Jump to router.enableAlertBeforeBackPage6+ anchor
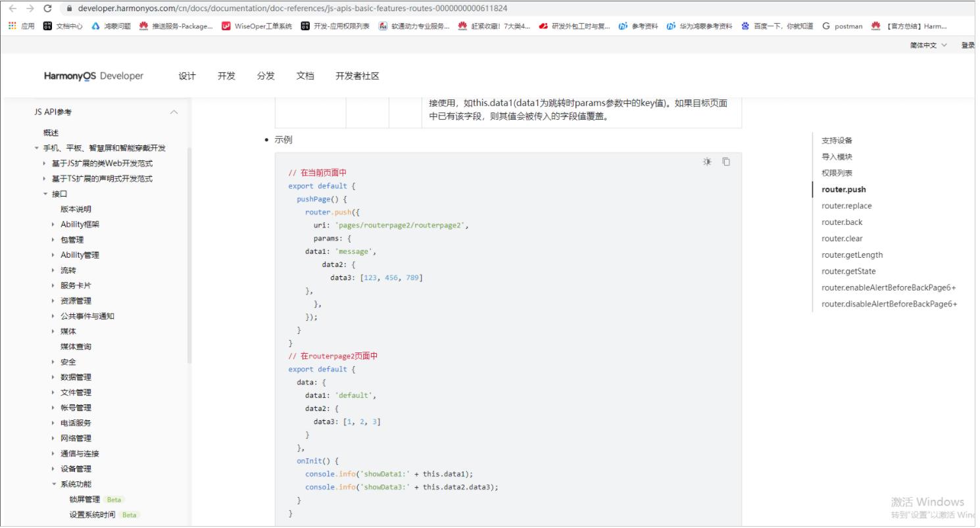The height and width of the screenshot is (528, 980). point(889,287)
